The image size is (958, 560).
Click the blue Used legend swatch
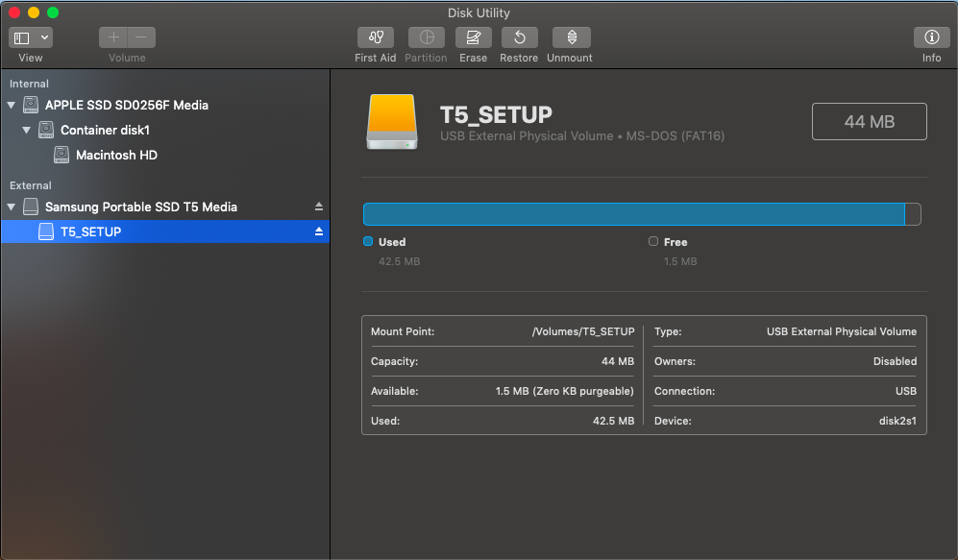pyautogui.click(x=368, y=242)
